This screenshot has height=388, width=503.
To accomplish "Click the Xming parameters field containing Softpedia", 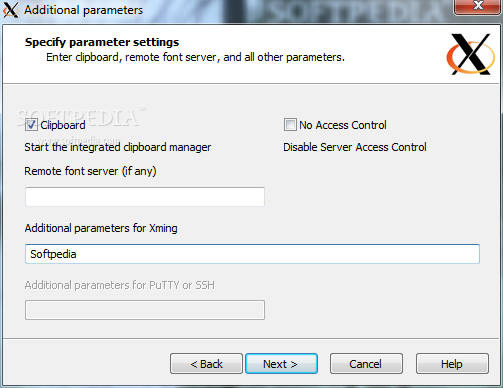I will 252,254.
